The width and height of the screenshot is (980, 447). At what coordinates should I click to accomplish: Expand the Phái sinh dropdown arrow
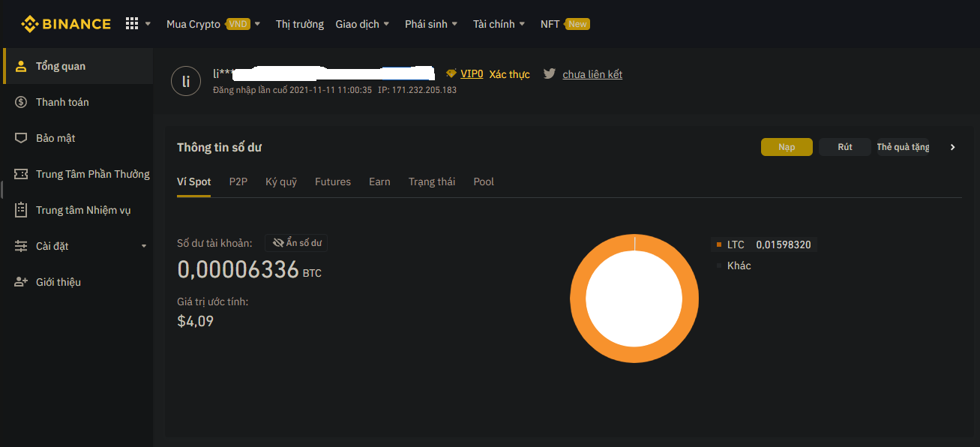coord(454,24)
